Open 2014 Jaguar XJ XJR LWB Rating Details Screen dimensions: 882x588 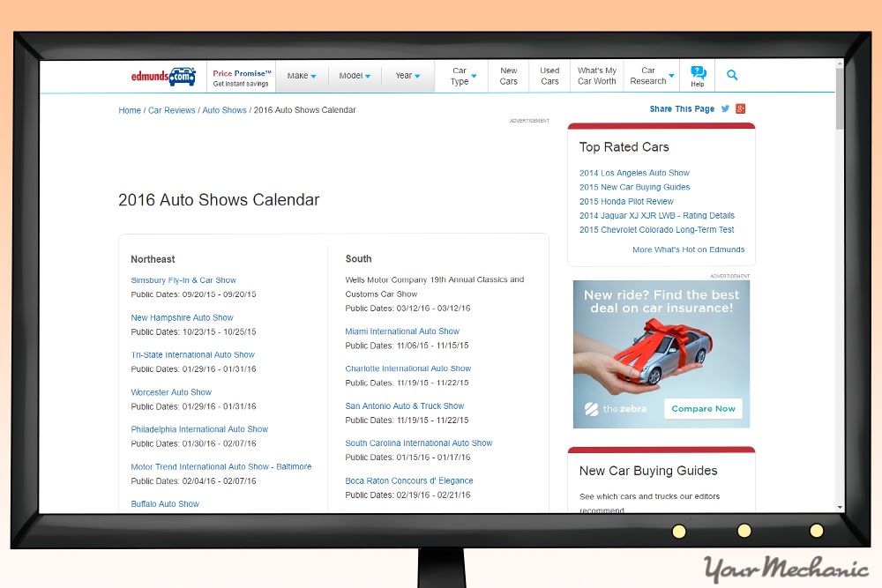pos(656,215)
